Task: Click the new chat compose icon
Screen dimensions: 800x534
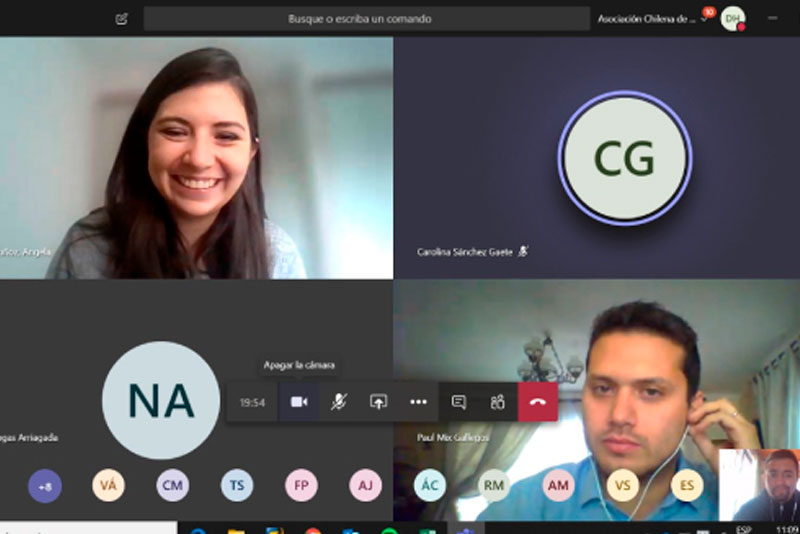Action: tap(122, 18)
